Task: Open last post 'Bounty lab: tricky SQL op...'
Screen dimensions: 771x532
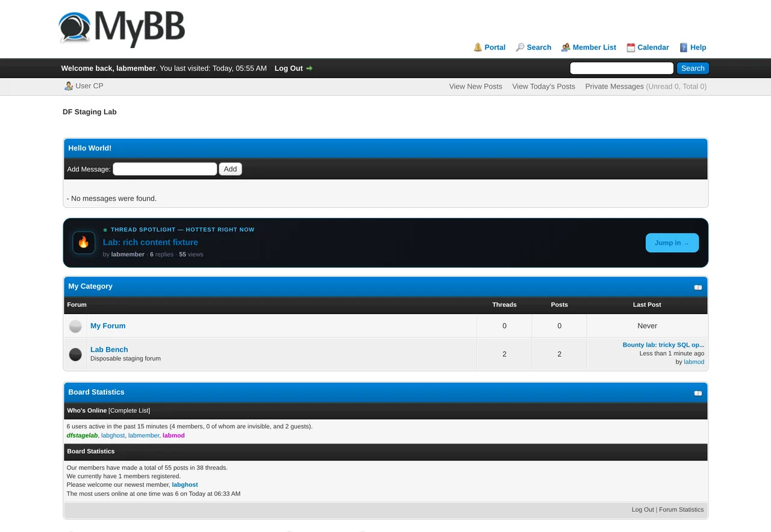Action: [663, 345]
